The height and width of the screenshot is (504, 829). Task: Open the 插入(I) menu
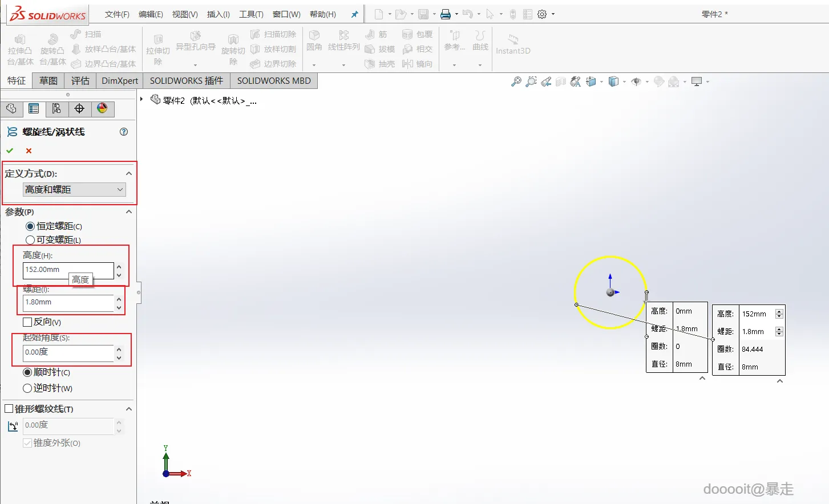coord(219,14)
